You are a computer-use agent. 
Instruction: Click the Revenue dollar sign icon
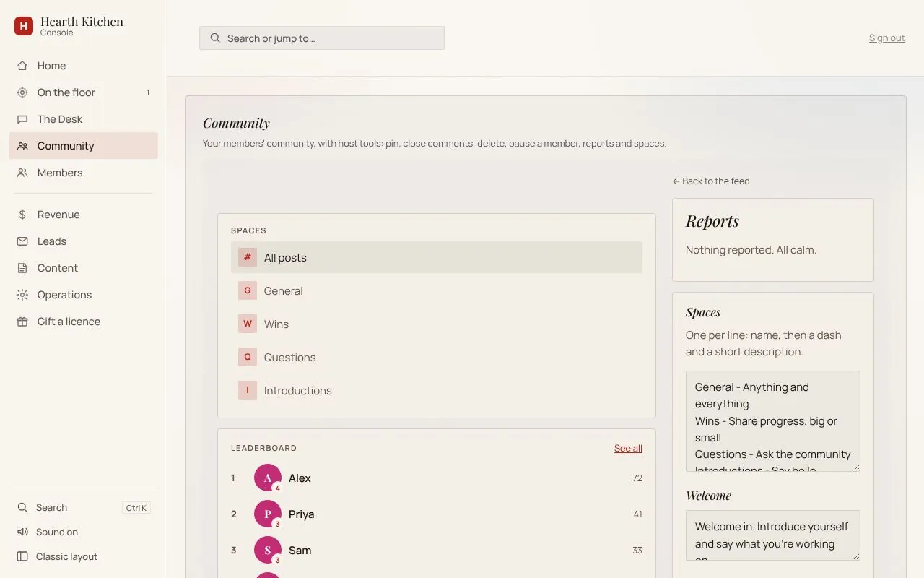click(x=22, y=215)
